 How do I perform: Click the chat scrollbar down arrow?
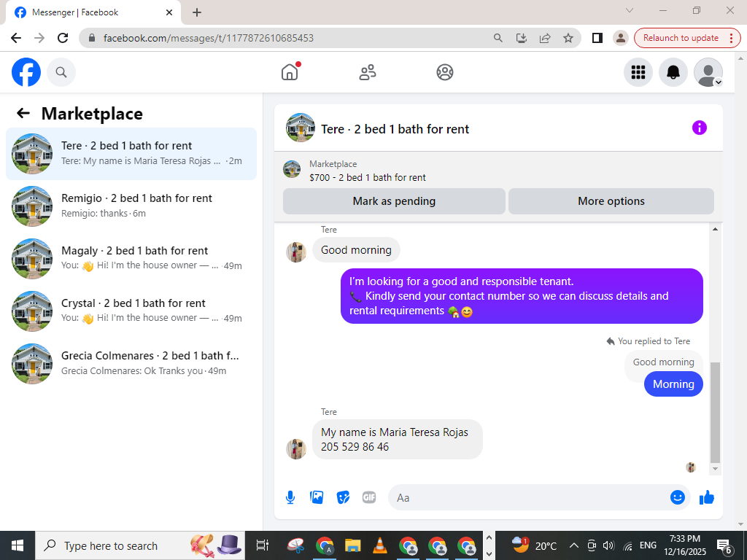click(715, 469)
